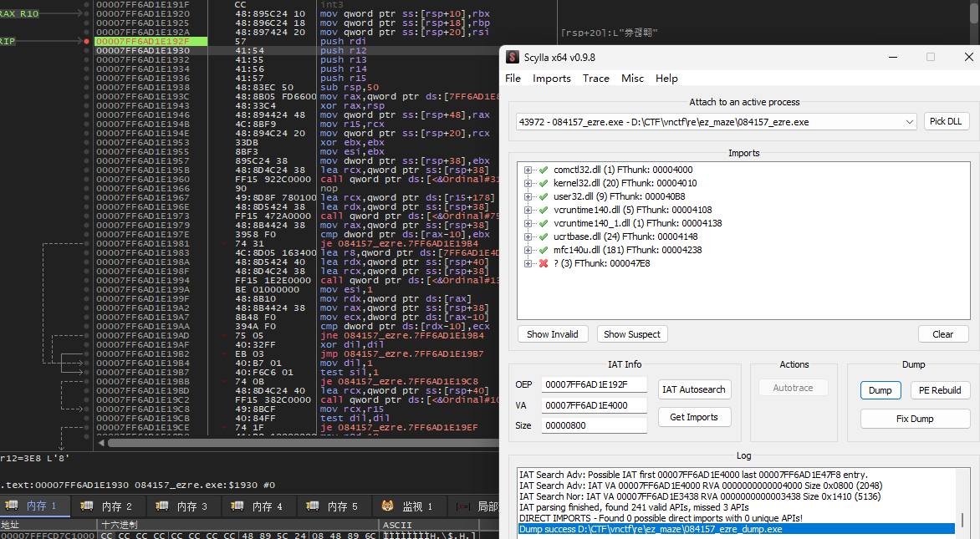Click the breakpoint dot at address 00007FF6AD1E192F
This screenshot has height=539, width=980.
pos(86,41)
